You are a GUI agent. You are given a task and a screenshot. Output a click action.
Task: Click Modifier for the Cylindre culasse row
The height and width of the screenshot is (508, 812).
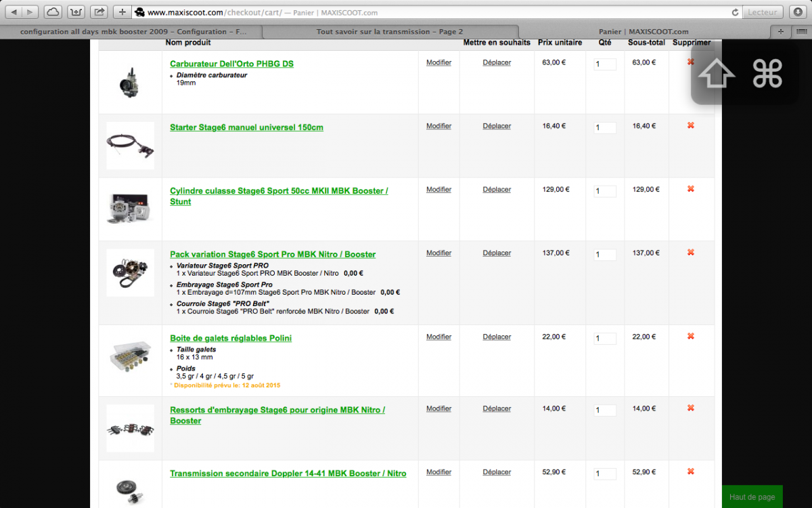(438, 190)
